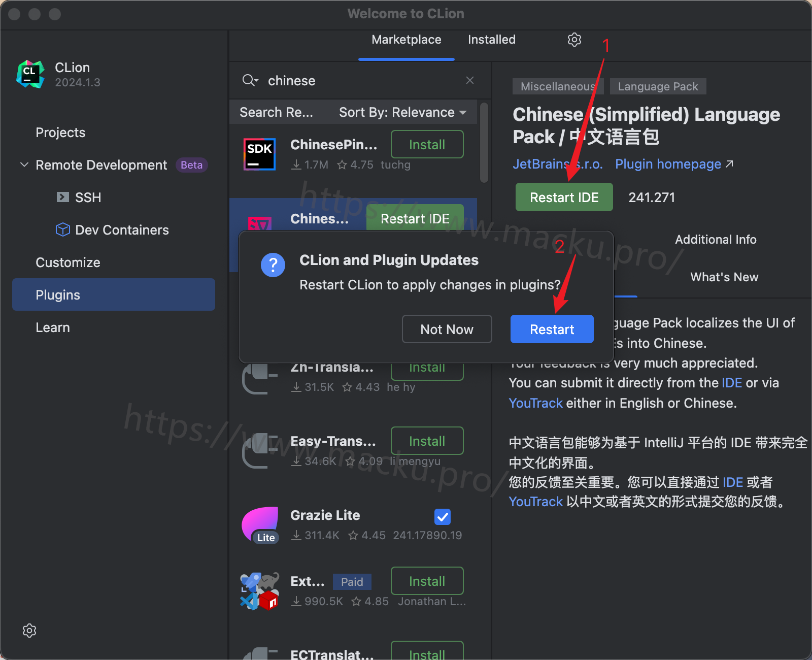The image size is (812, 660).
Task: Click Not Now in the dialog
Action: point(447,329)
